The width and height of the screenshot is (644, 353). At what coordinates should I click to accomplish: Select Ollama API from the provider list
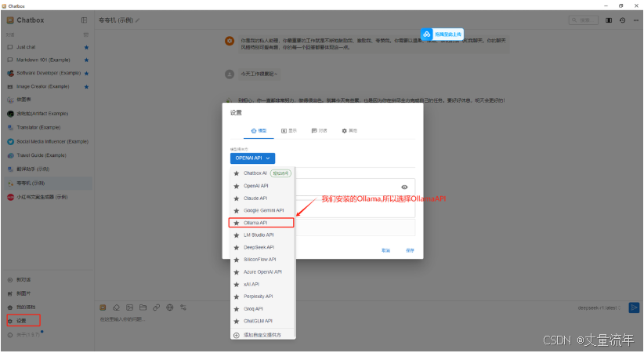tap(261, 223)
